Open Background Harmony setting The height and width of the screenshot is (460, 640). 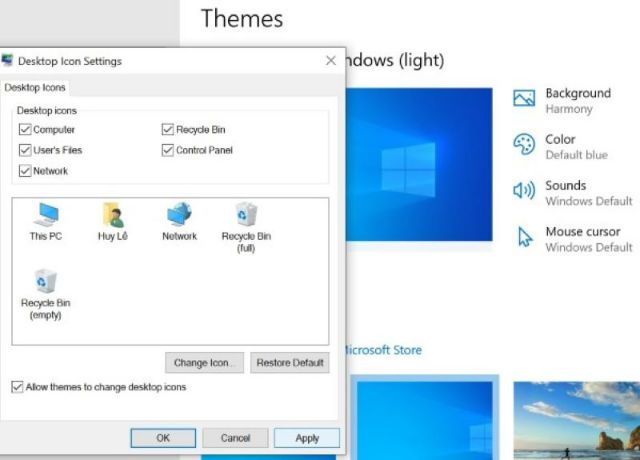(562, 100)
